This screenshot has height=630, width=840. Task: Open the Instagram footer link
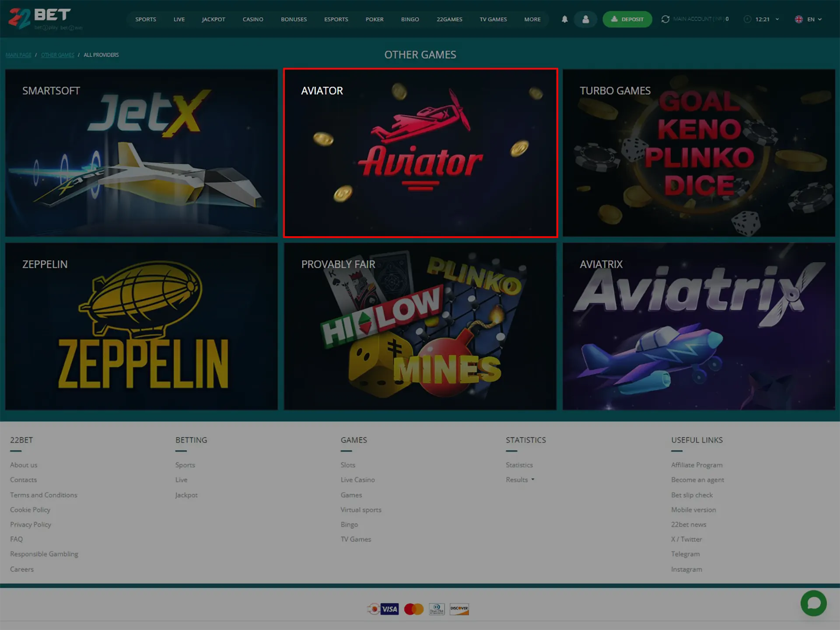686,569
